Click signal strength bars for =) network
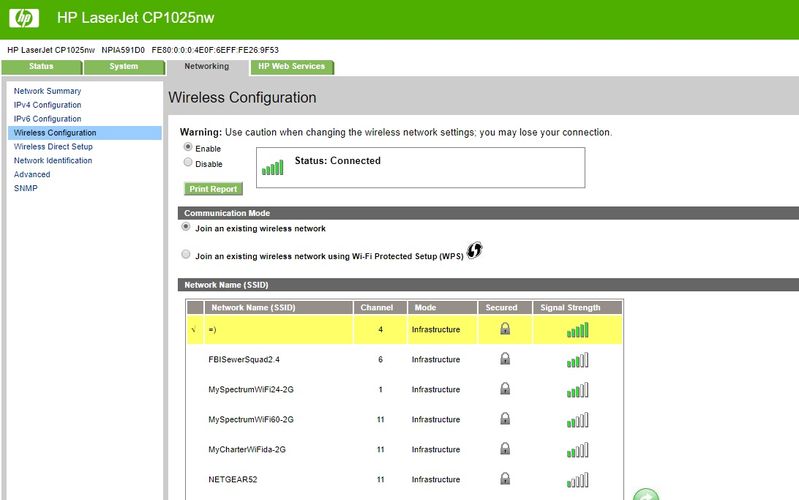The width and height of the screenshot is (799, 500). pyautogui.click(x=577, y=330)
